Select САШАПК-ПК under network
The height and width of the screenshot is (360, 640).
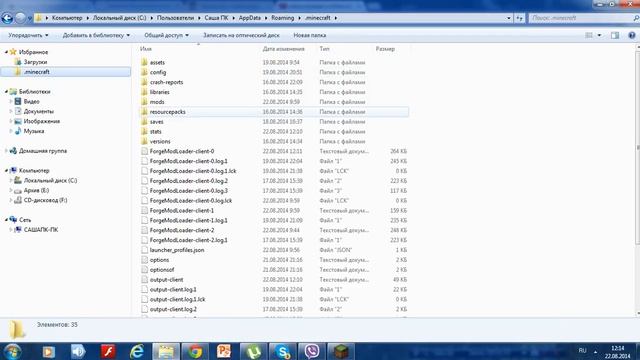coord(41,229)
